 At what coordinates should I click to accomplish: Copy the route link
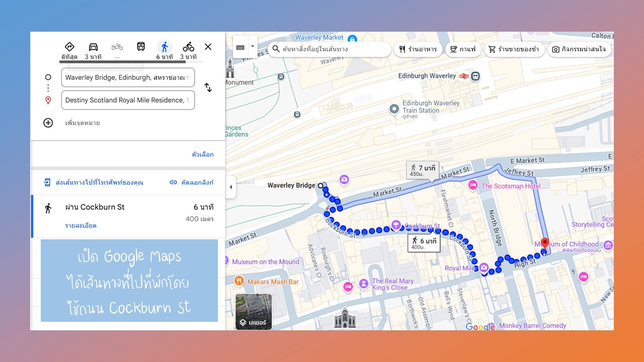[191, 183]
